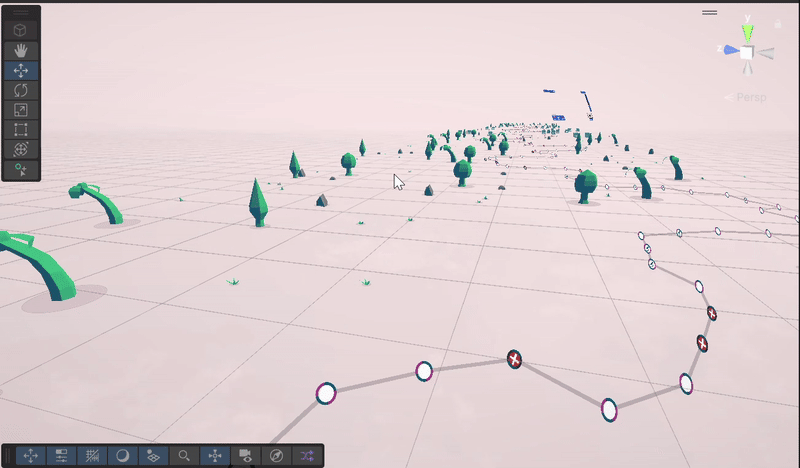Image resolution: width=800 pixels, height=468 pixels.
Task: Select the Hand (view) tool
Action: 20,51
